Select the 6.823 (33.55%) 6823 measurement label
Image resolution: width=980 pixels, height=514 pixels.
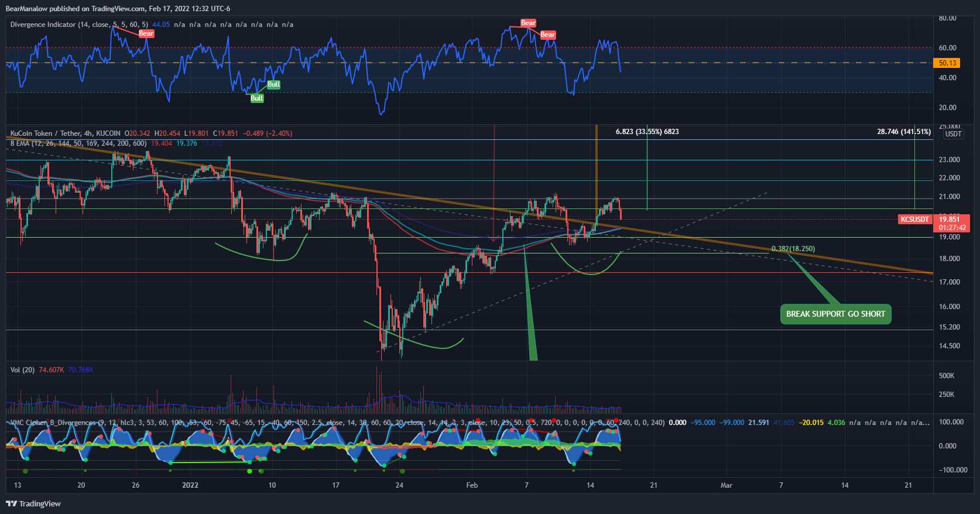[x=647, y=132]
